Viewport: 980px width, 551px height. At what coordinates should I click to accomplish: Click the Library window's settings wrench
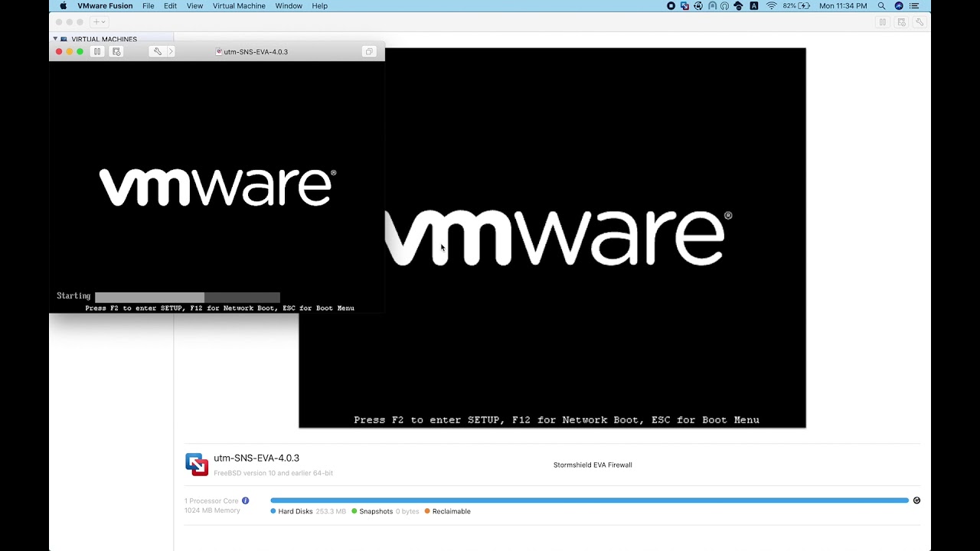pos(920,22)
